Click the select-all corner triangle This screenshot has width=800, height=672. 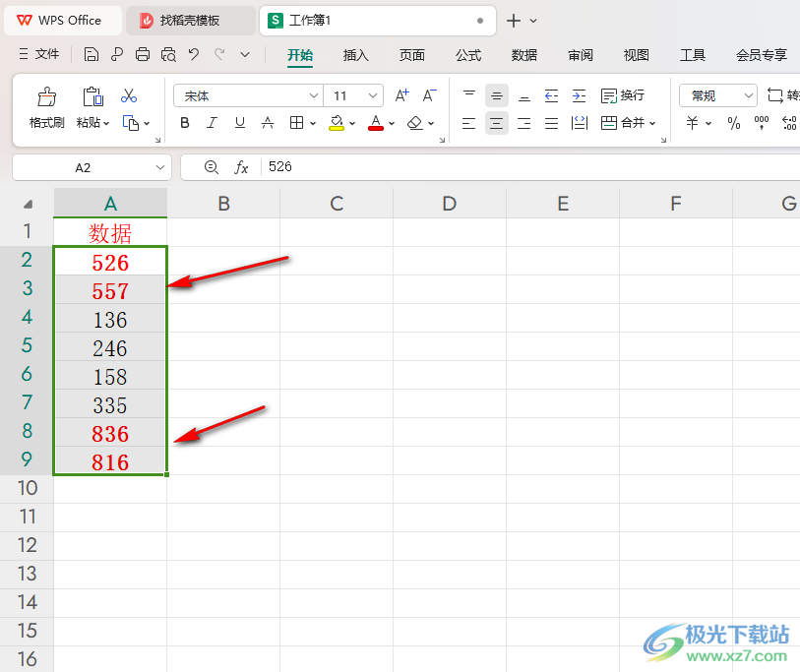tap(29, 204)
